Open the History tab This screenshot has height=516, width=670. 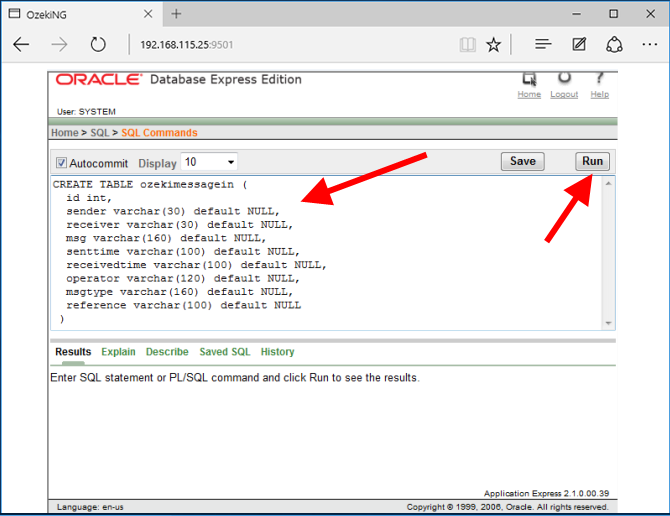[x=277, y=352]
